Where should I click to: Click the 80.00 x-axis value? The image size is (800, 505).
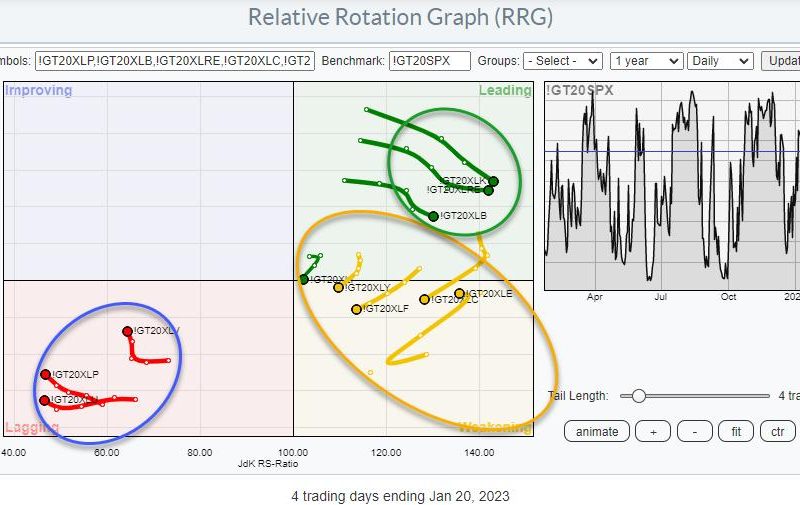pyautogui.click(x=199, y=452)
